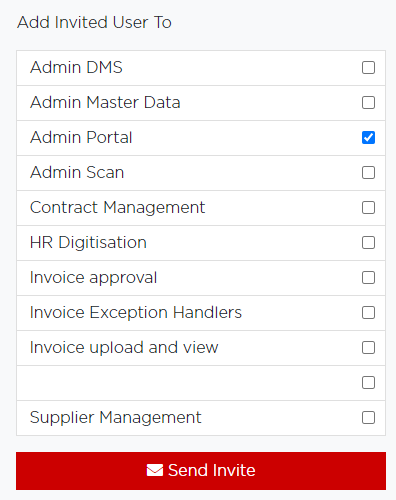Viewport: 396px width, 500px height.
Task: Enable the Invoice Exception Handlers checkbox
Action: pyautogui.click(x=368, y=313)
